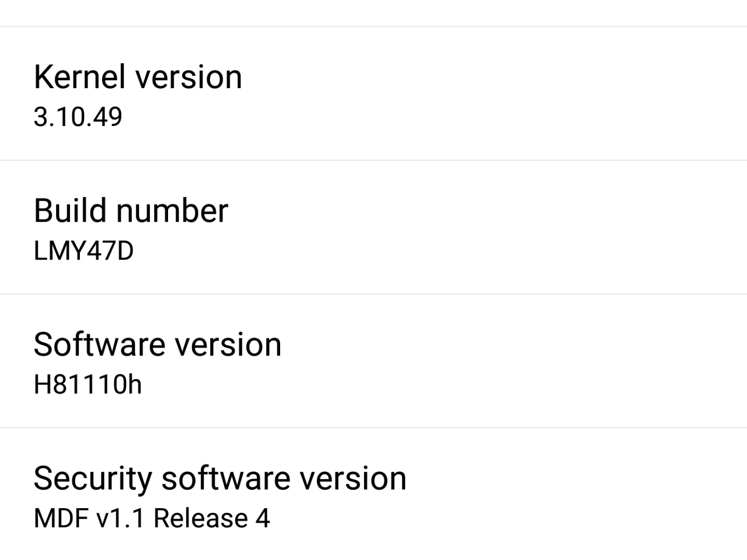Screen dimensions: 747x560
Task: Tap the word Build in second row
Action: (70, 211)
